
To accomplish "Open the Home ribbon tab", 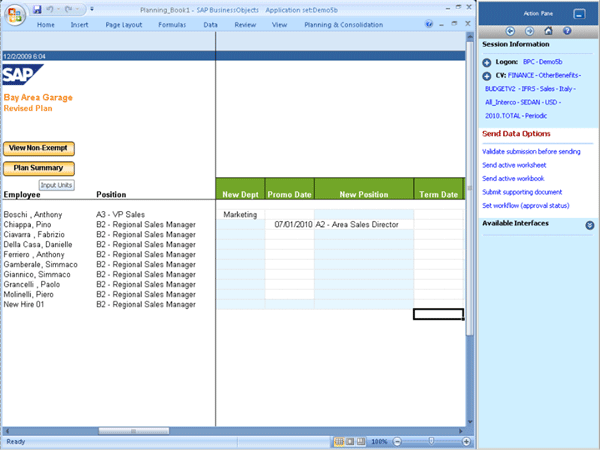I will pyautogui.click(x=46, y=25).
